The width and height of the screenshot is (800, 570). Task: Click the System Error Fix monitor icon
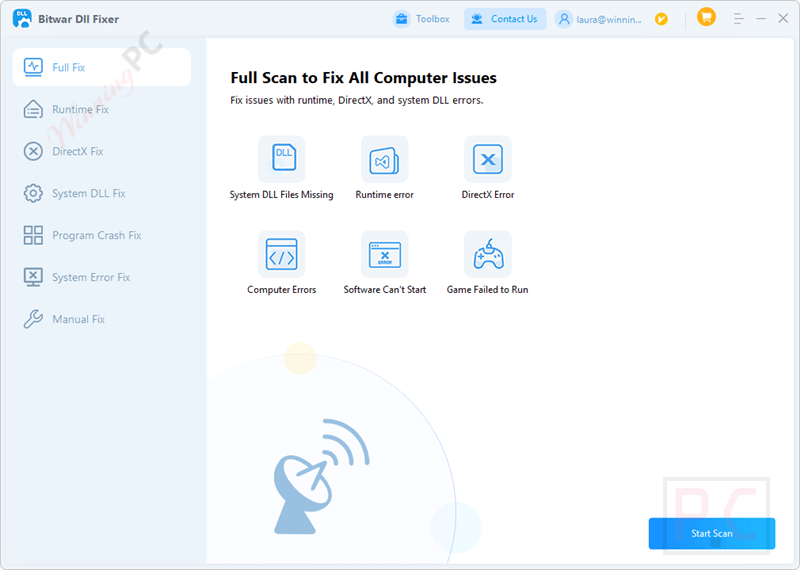(x=33, y=277)
